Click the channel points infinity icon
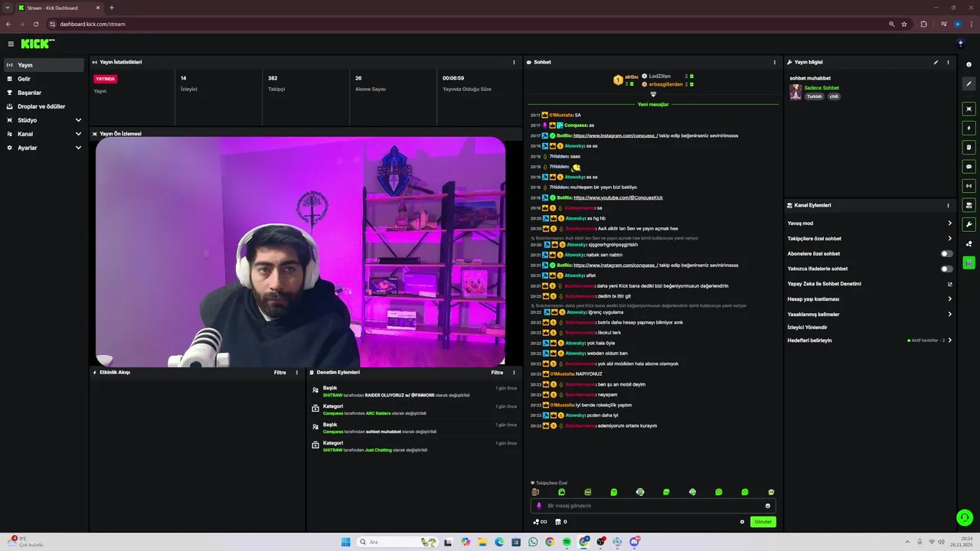980x551 pixels. 541,522
